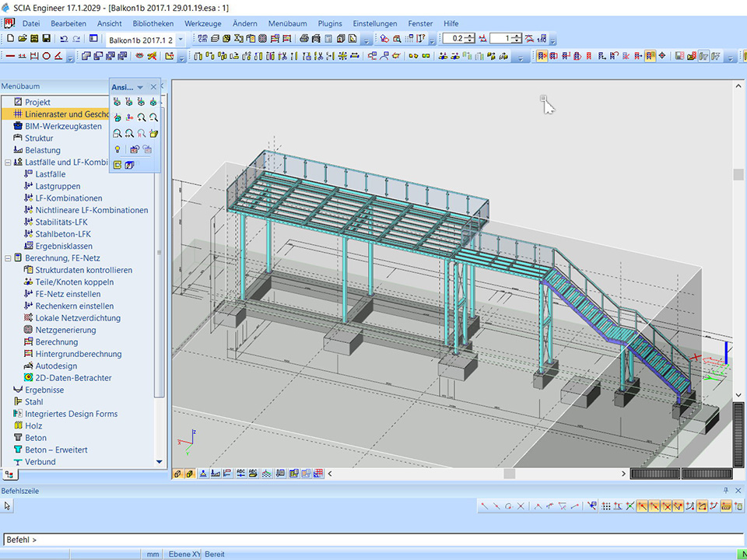Click the zoom in magnifier icon
The width and height of the screenshot is (747, 560).
click(x=142, y=117)
